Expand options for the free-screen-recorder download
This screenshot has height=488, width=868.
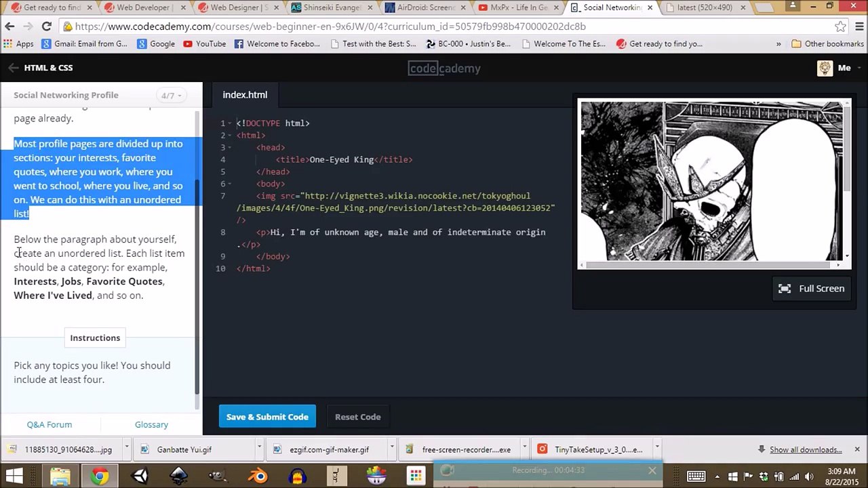pyautogui.click(x=524, y=448)
